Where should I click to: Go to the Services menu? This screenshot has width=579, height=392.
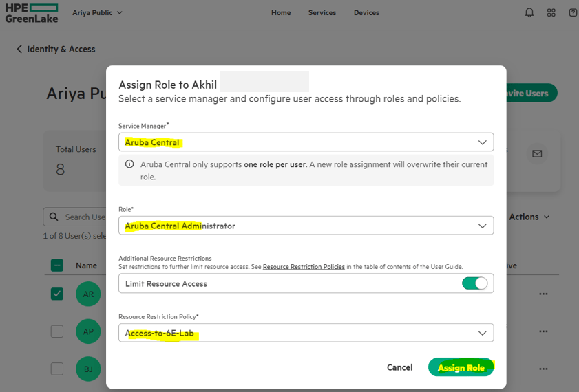pos(322,12)
